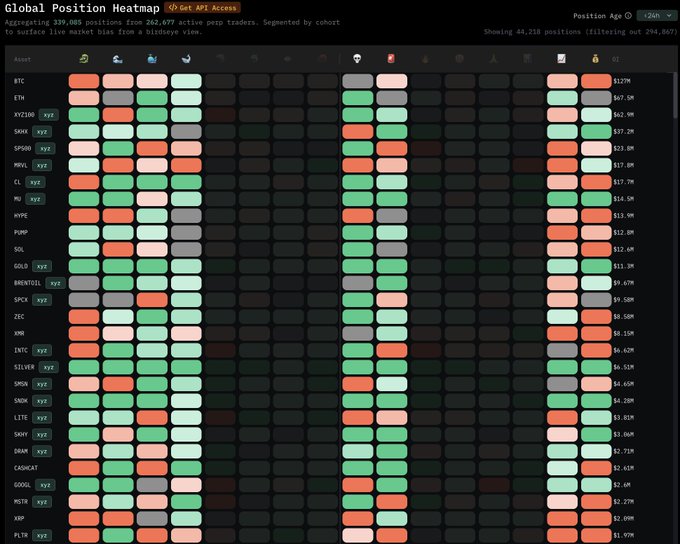
Task: Click the xyz badge beside MSTR
Action: click(x=42, y=501)
